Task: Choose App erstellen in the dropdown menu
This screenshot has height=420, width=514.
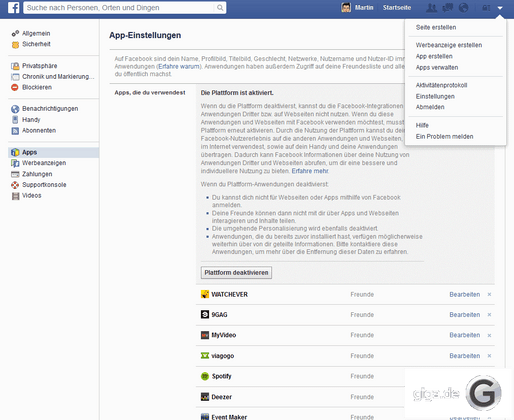Action: pyautogui.click(x=434, y=56)
